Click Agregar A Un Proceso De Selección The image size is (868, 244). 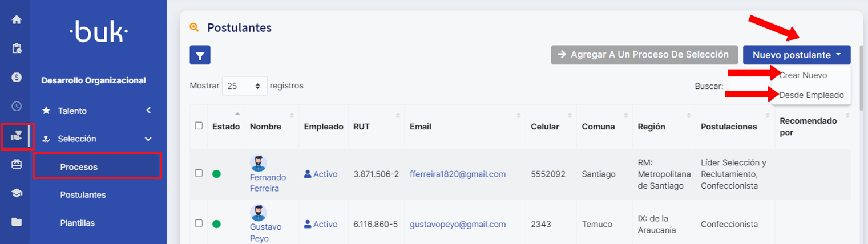pos(644,55)
